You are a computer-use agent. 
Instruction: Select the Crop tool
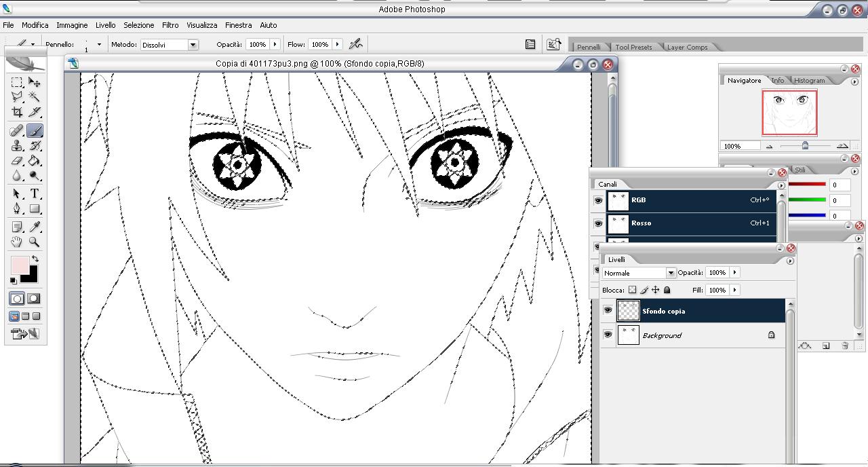pos(17,113)
